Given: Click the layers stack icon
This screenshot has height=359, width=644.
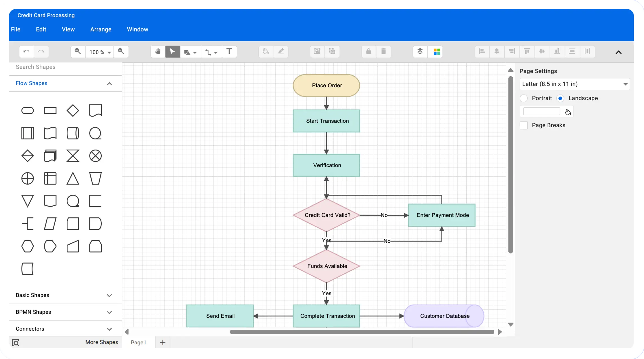Looking at the screenshot, I should click(x=420, y=52).
